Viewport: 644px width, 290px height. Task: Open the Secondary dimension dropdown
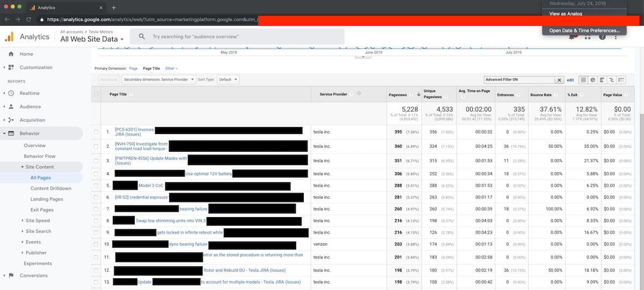(x=159, y=79)
